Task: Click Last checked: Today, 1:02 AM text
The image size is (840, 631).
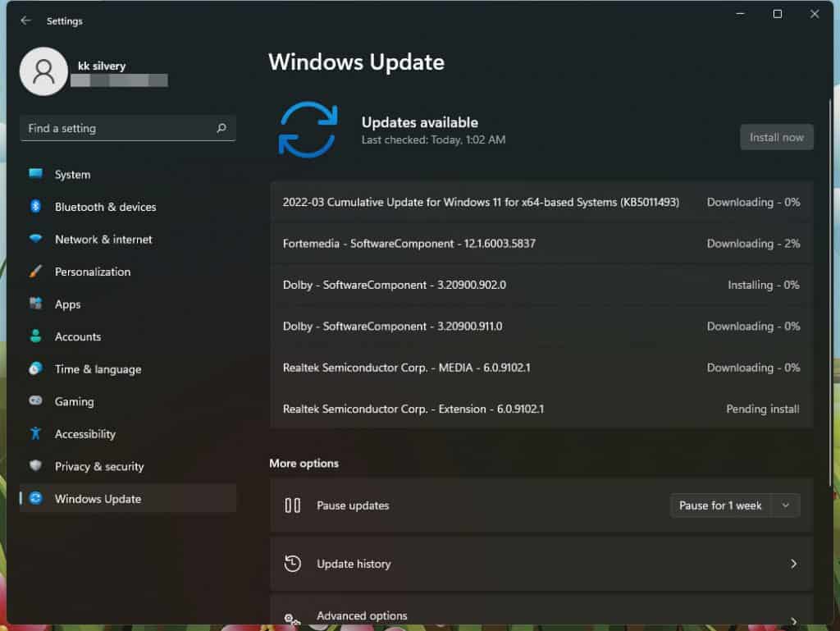Action: coord(433,139)
